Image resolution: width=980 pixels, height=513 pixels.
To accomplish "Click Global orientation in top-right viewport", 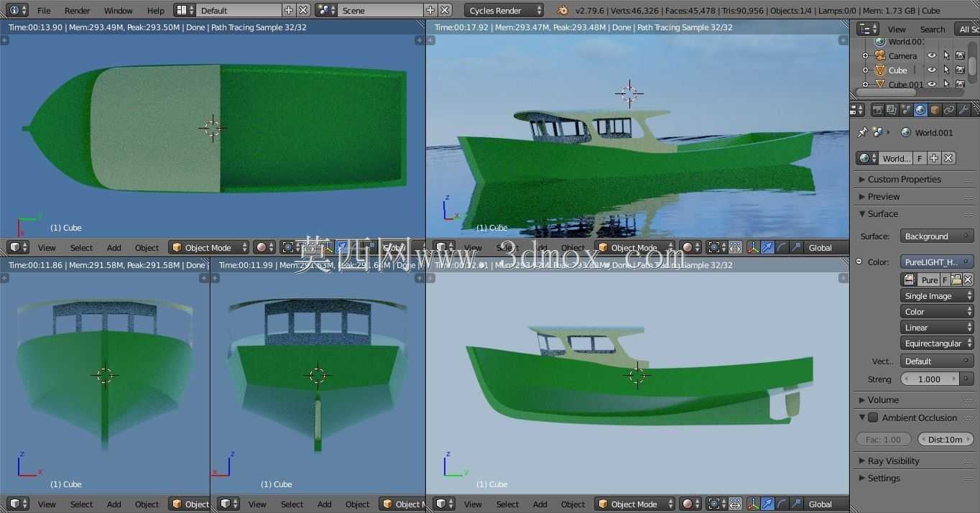I will pyautogui.click(x=826, y=247).
